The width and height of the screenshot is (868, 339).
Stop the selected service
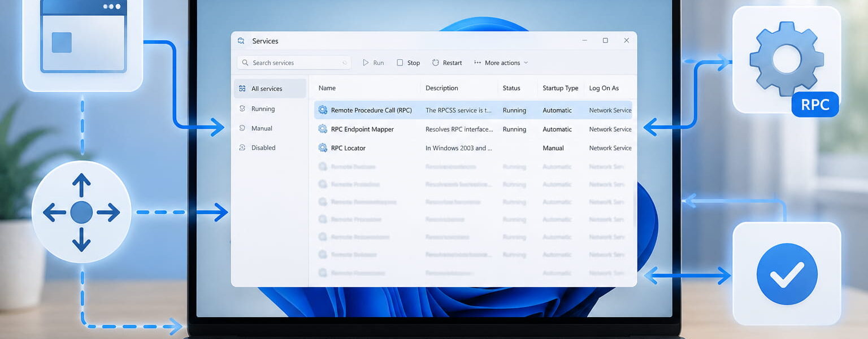pos(408,63)
